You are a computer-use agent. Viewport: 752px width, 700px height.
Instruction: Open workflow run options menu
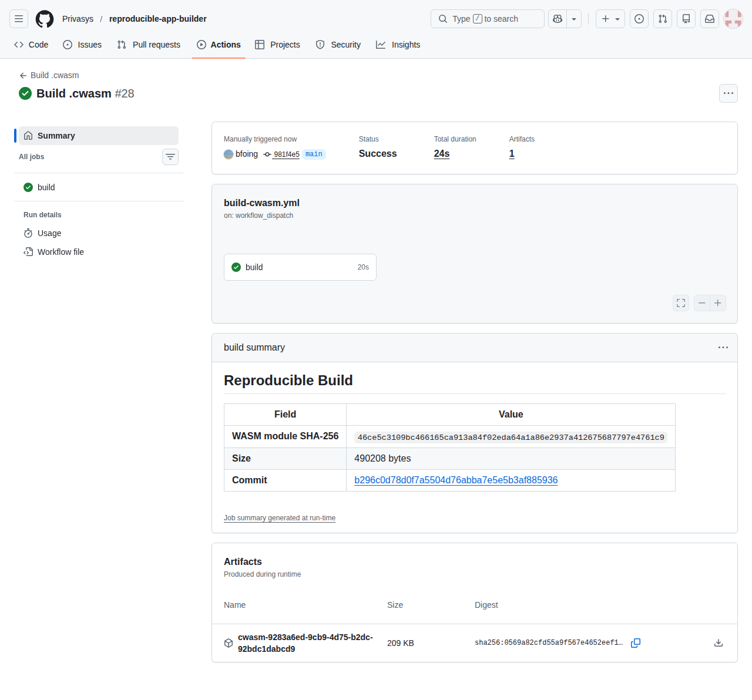click(x=728, y=93)
